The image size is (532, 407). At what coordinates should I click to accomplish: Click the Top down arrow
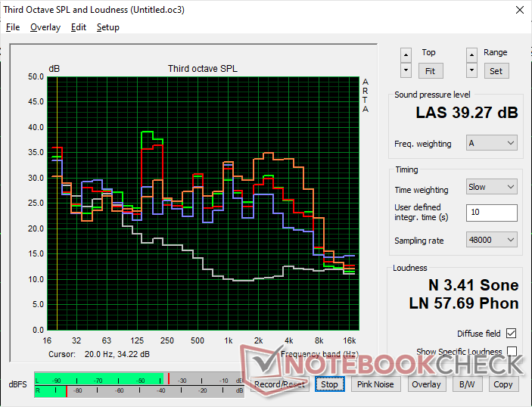(406, 70)
